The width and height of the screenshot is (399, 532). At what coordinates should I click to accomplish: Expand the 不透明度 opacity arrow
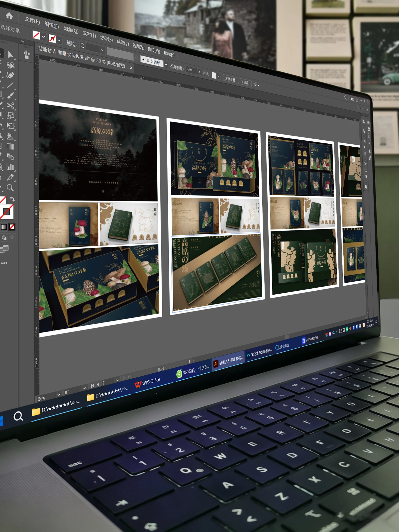tap(199, 72)
